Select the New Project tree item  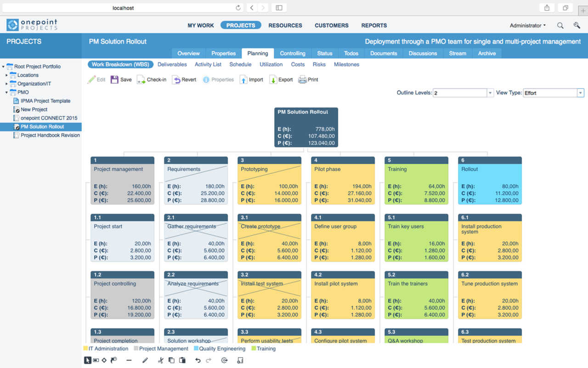34,110
